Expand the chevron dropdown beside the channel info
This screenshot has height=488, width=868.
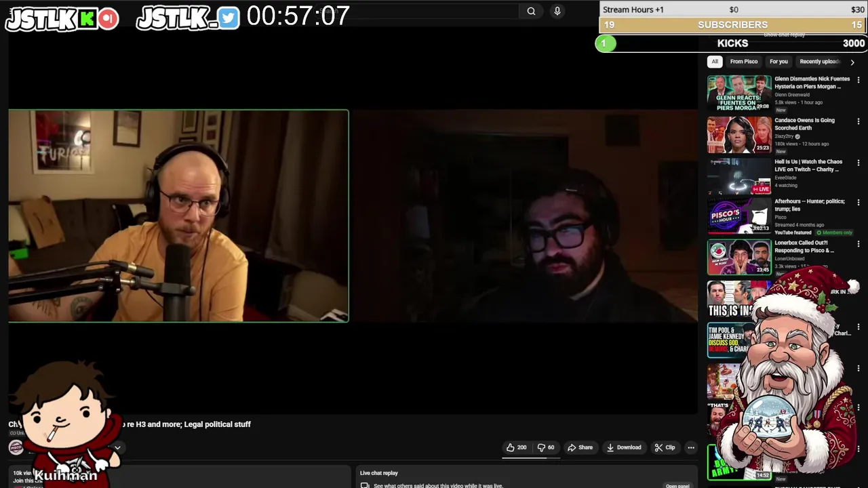[x=117, y=447]
